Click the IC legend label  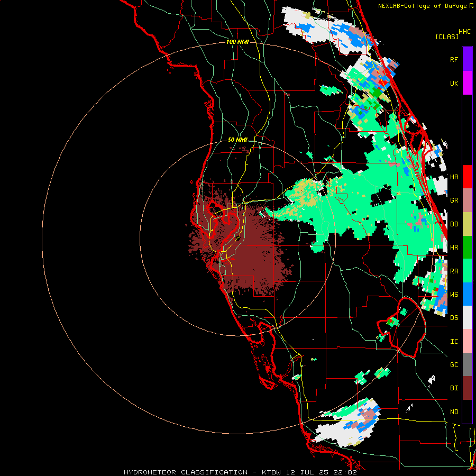point(454,342)
